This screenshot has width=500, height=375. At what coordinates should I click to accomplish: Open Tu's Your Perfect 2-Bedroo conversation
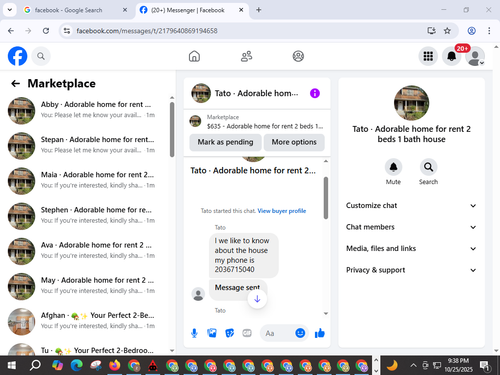pos(85,348)
